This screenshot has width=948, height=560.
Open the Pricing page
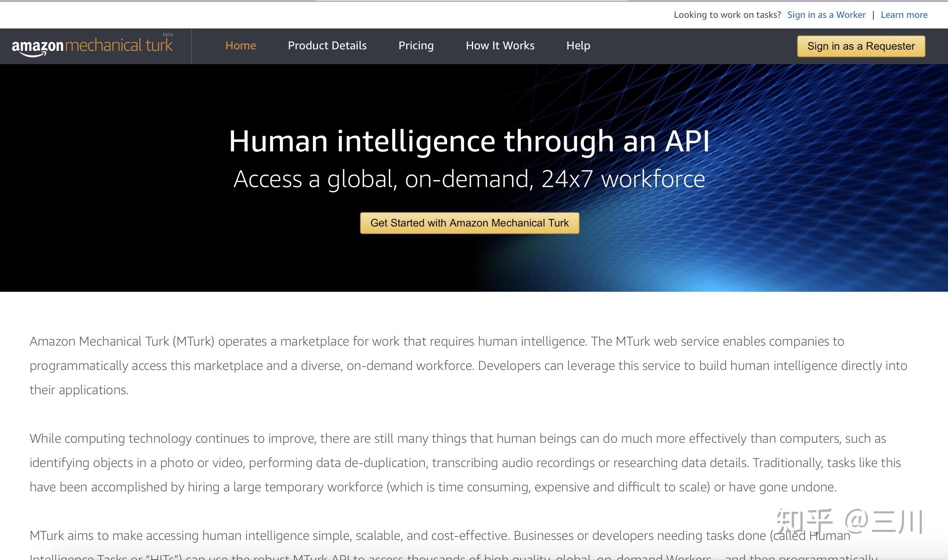[416, 46]
